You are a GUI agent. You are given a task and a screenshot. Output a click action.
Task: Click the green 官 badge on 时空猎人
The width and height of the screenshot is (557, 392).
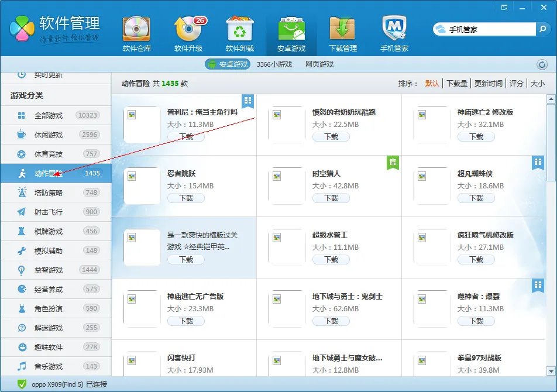393,163
